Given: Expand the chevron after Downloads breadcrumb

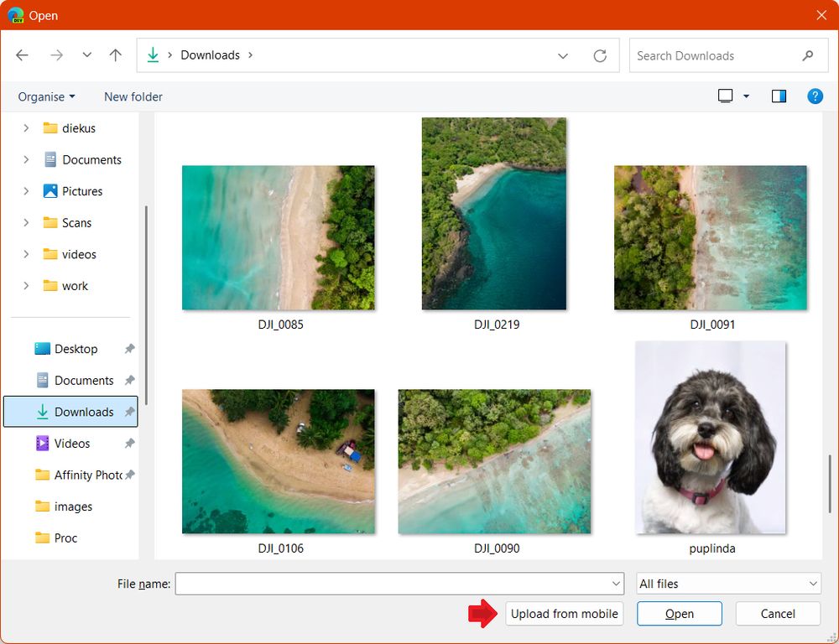Looking at the screenshot, I should click(x=250, y=55).
